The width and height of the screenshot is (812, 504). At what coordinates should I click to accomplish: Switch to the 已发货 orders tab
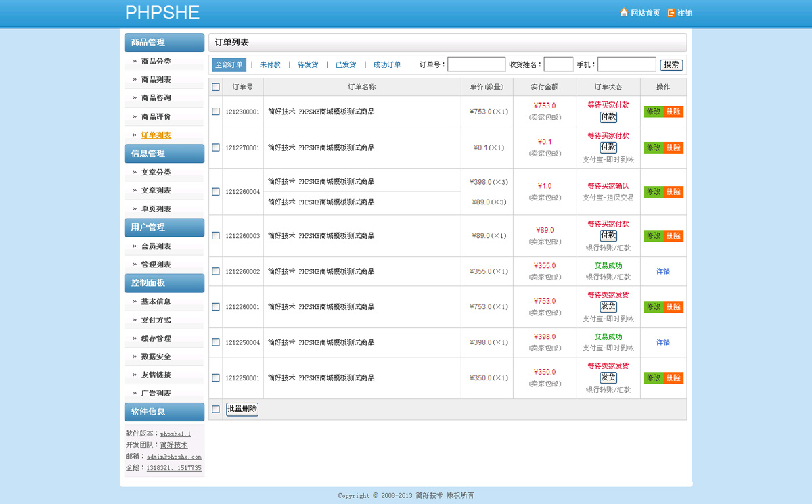(x=345, y=64)
